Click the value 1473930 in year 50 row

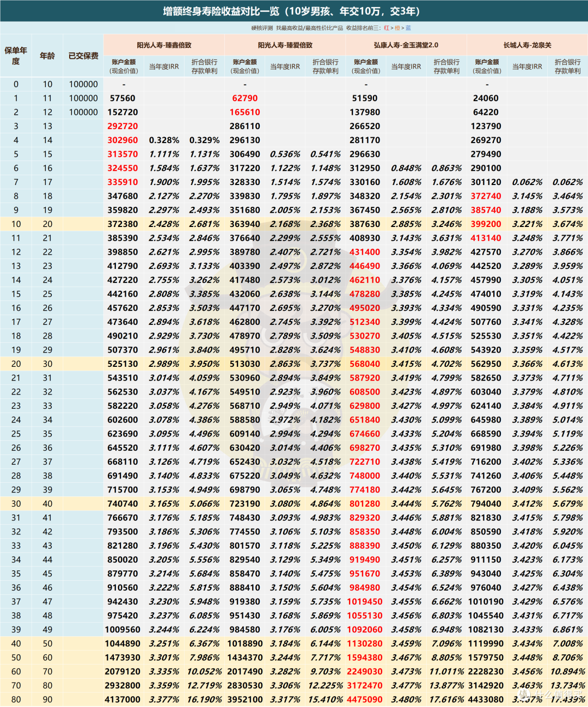coord(122,658)
